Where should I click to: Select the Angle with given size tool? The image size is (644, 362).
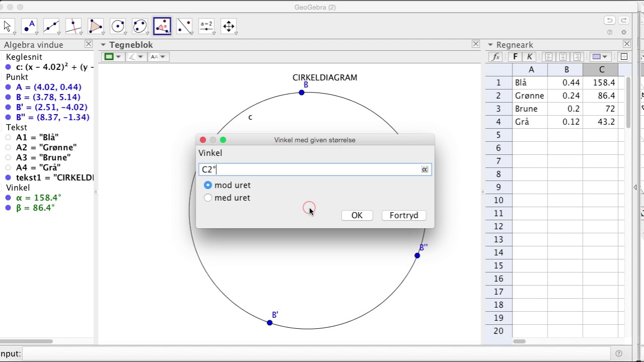click(162, 26)
